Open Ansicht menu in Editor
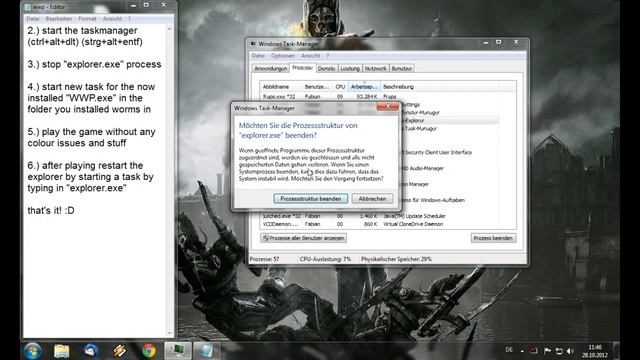Image resolution: width=640 pixels, height=360 pixels. pyautogui.click(x=112, y=19)
